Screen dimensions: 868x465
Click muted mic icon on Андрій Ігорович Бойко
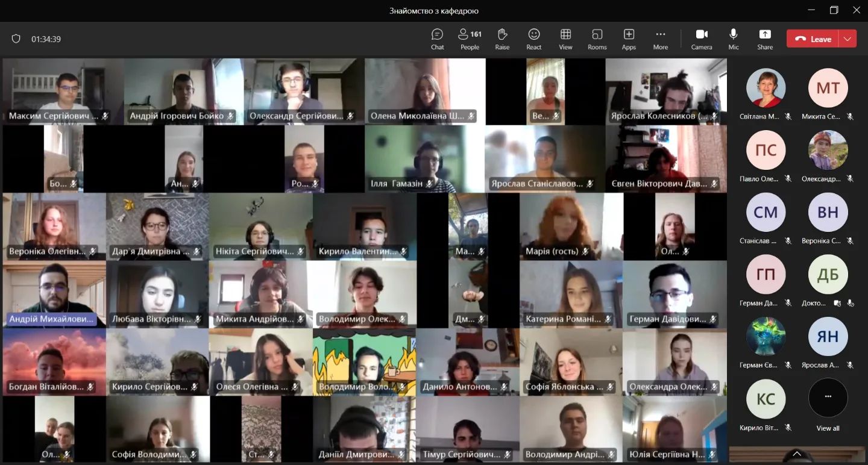(x=230, y=116)
